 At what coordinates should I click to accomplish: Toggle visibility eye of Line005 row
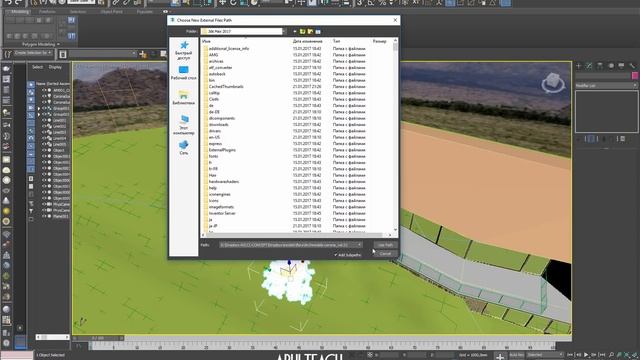tap(44, 144)
